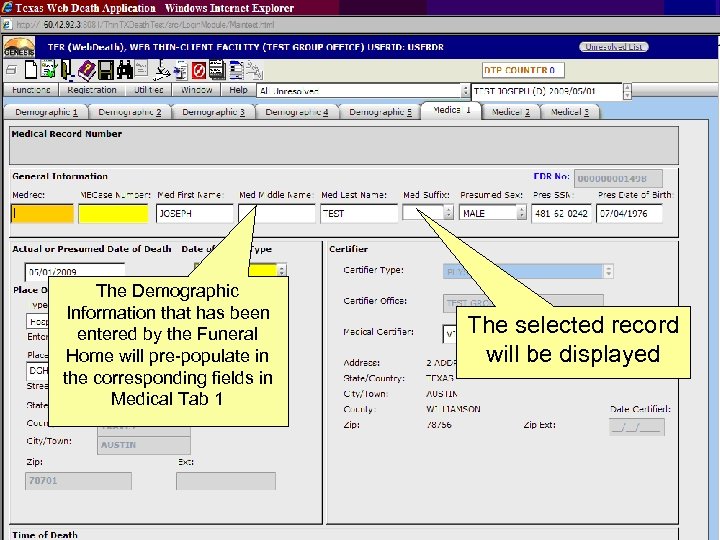Viewport: 720px width, 540px height.
Task: Click the City/Town field AUSTIN
Action: click(x=144, y=445)
